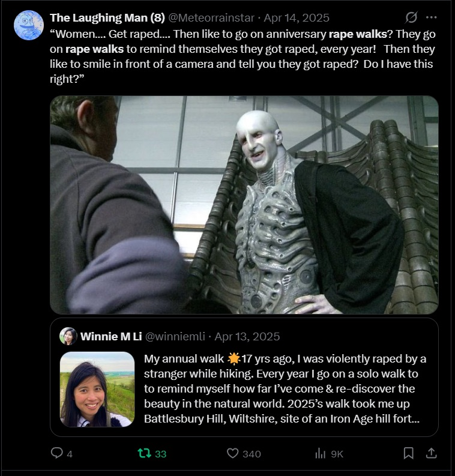Viewport: 455px width, 476px height.
Task: Open the attached alien figure image
Action: (x=244, y=205)
